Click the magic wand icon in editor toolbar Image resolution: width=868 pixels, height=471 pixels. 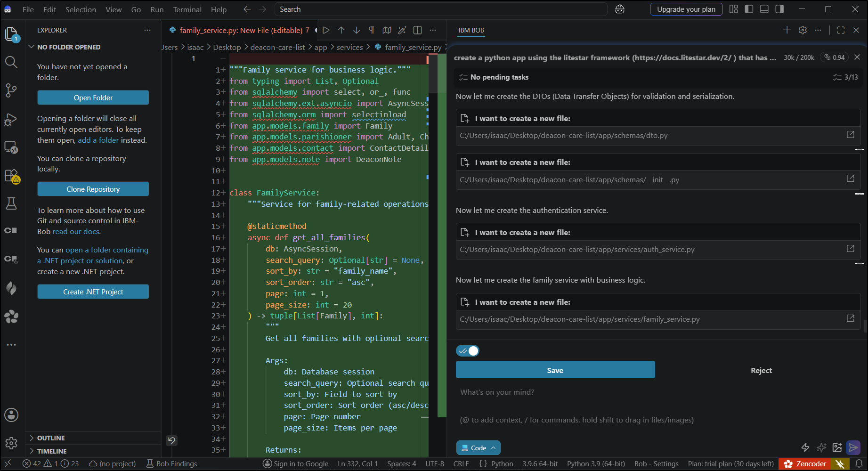pyautogui.click(x=402, y=30)
